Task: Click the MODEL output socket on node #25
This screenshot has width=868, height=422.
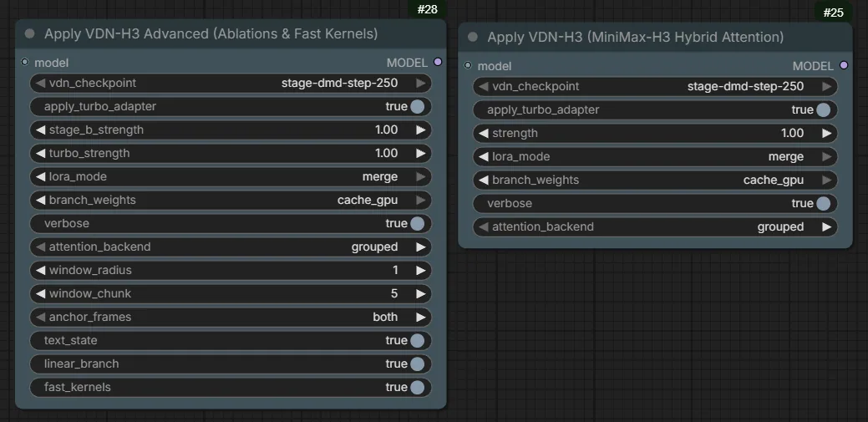Action: 844,65
